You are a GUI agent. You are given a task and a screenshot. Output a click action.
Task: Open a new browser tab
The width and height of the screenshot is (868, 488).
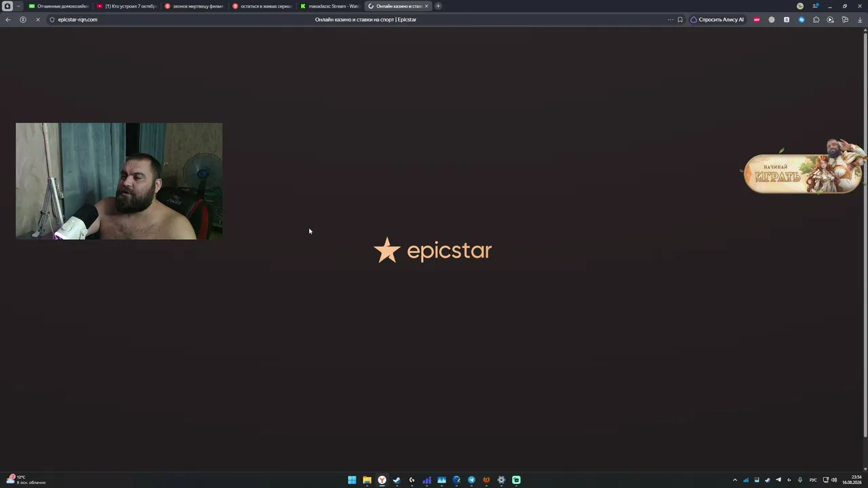438,6
